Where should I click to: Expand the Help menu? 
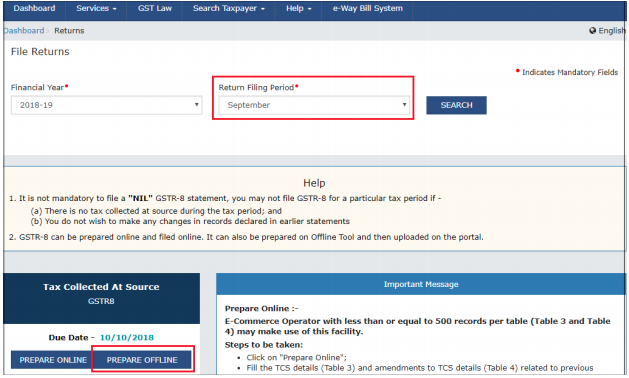pyautogui.click(x=298, y=8)
